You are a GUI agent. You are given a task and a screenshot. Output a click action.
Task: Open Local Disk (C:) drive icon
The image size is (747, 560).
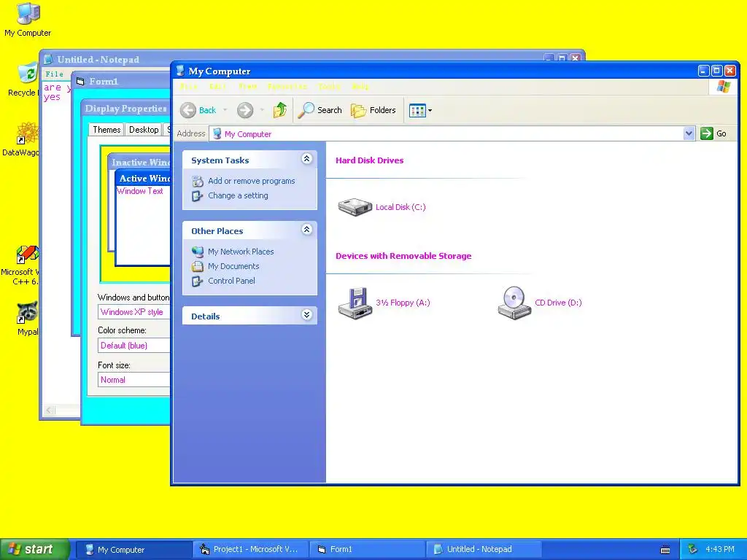tap(355, 207)
